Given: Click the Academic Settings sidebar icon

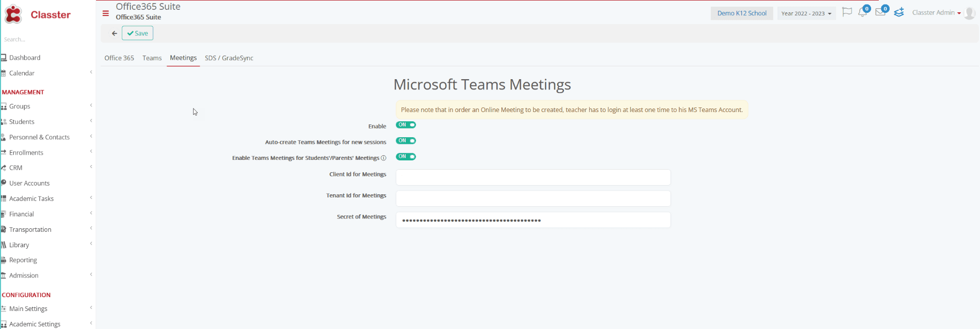Looking at the screenshot, I should [4, 324].
